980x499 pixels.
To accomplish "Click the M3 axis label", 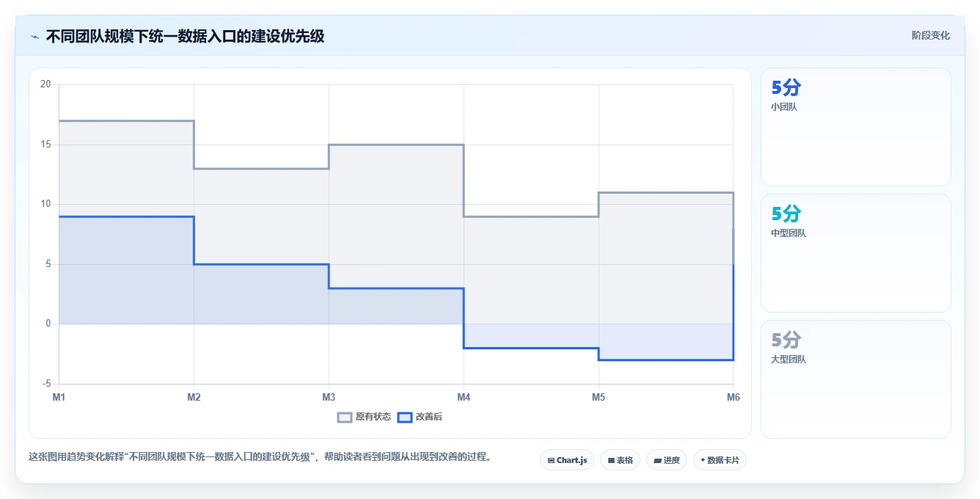I will pyautogui.click(x=329, y=397).
